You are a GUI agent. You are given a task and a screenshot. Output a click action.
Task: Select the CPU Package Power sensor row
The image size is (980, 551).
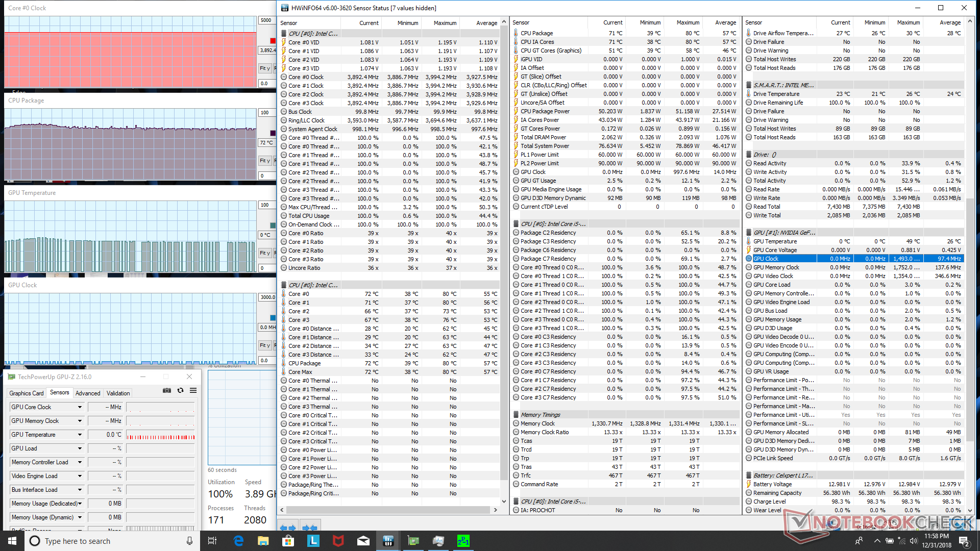pyautogui.click(x=626, y=111)
